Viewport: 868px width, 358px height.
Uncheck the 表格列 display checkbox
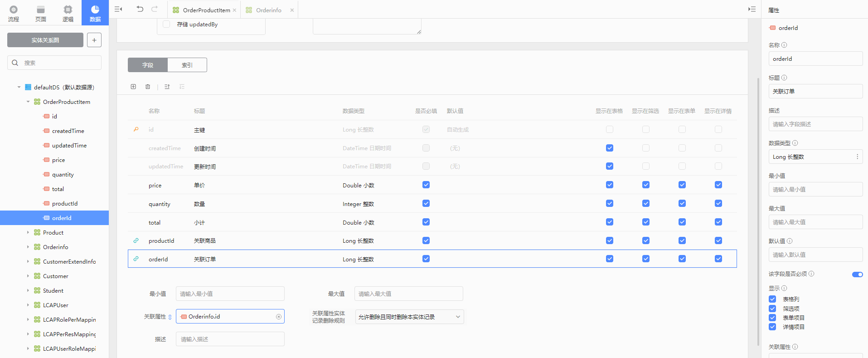(772, 299)
